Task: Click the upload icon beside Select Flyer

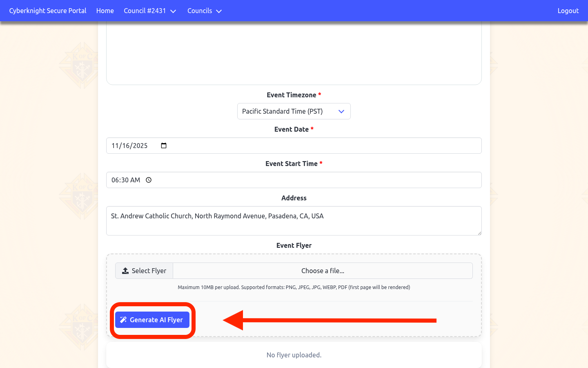Action: [125, 271]
